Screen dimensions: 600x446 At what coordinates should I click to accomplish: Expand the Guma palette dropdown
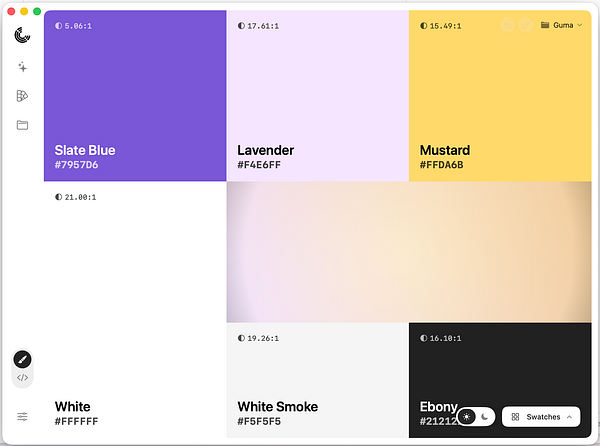click(562, 25)
